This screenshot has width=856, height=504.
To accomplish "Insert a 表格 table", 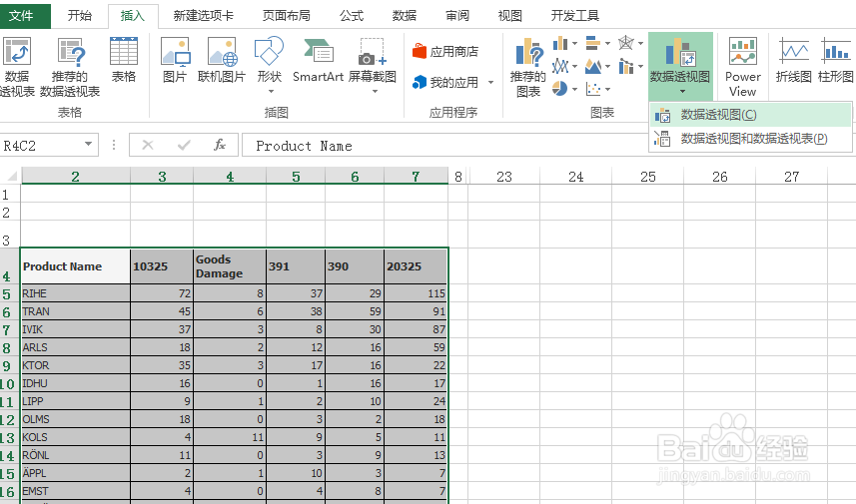I will click(124, 60).
